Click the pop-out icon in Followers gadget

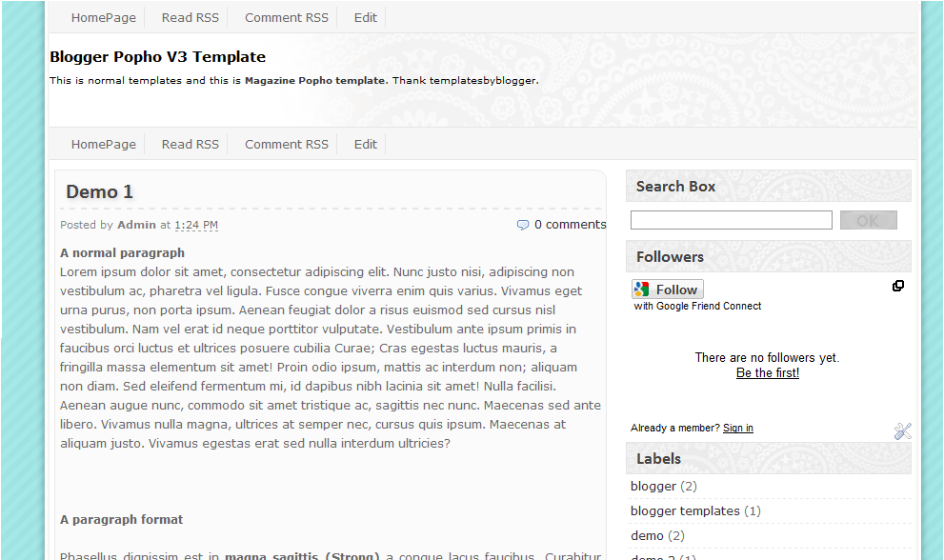point(897,286)
